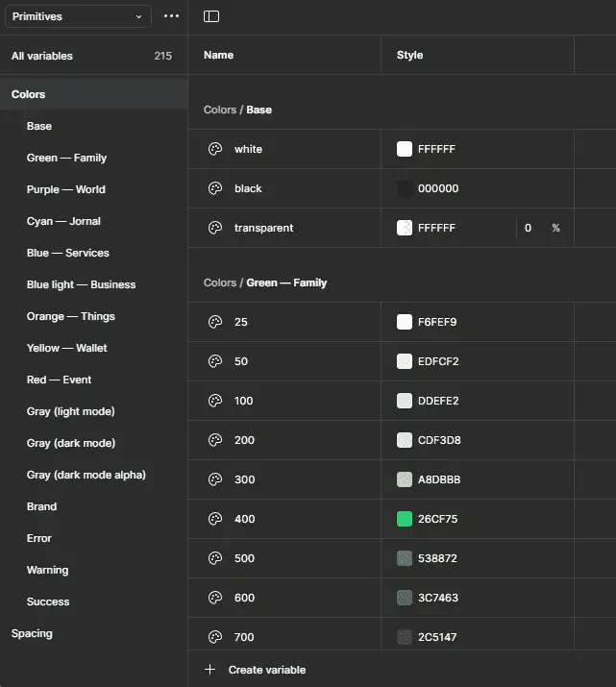Select All variables in sidebar

pyautogui.click(x=94, y=56)
